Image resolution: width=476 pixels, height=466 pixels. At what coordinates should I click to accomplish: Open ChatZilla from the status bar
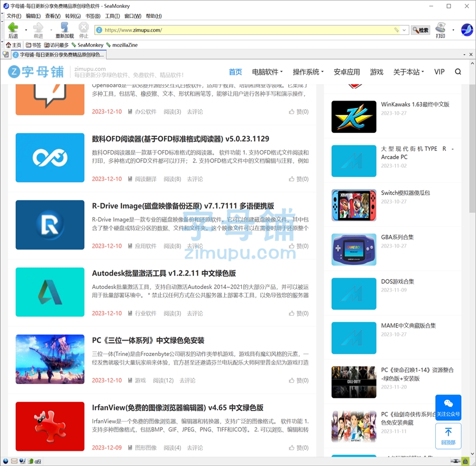click(x=38, y=461)
